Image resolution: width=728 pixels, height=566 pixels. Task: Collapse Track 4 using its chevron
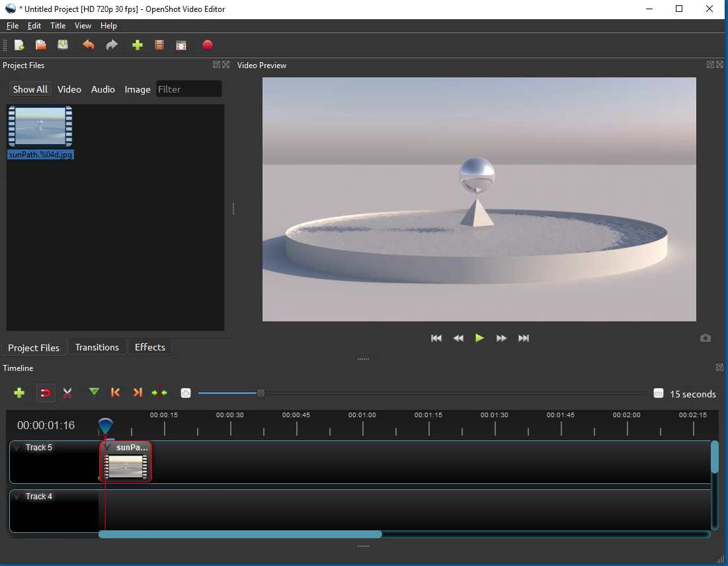point(17,496)
